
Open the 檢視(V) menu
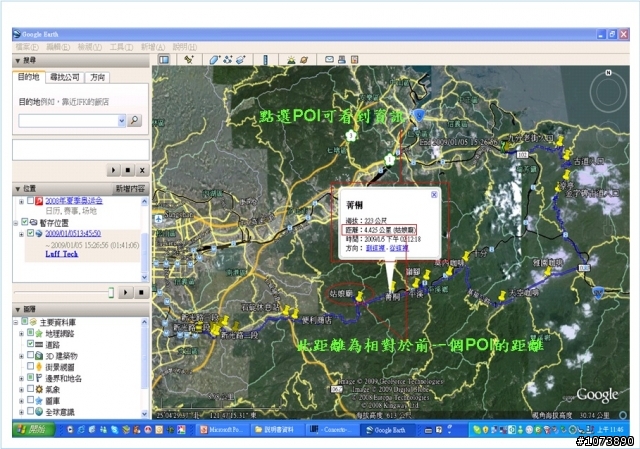(90, 47)
